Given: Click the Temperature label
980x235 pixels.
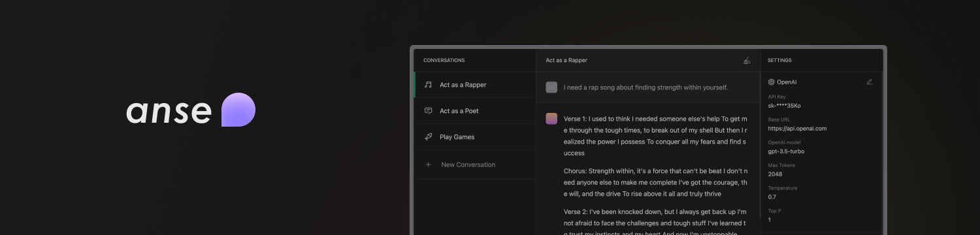Looking at the screenshot, I should (x=783, y=188).
